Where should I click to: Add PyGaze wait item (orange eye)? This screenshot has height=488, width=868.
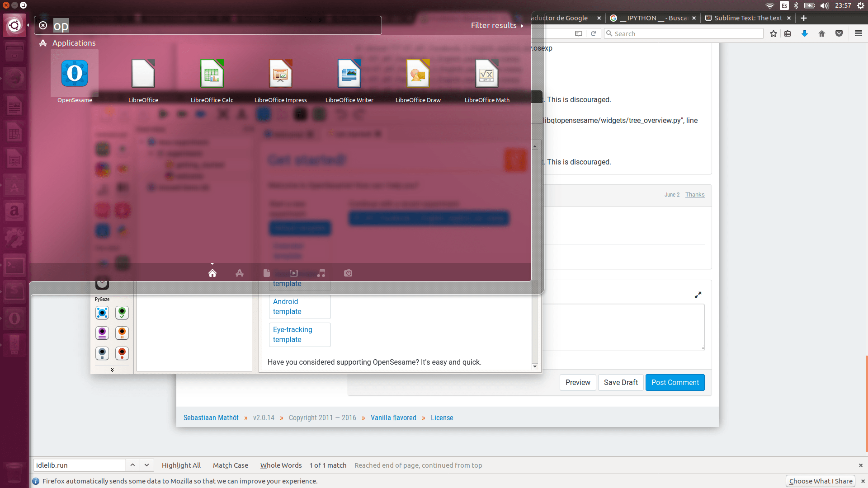[x=122, y=333]
